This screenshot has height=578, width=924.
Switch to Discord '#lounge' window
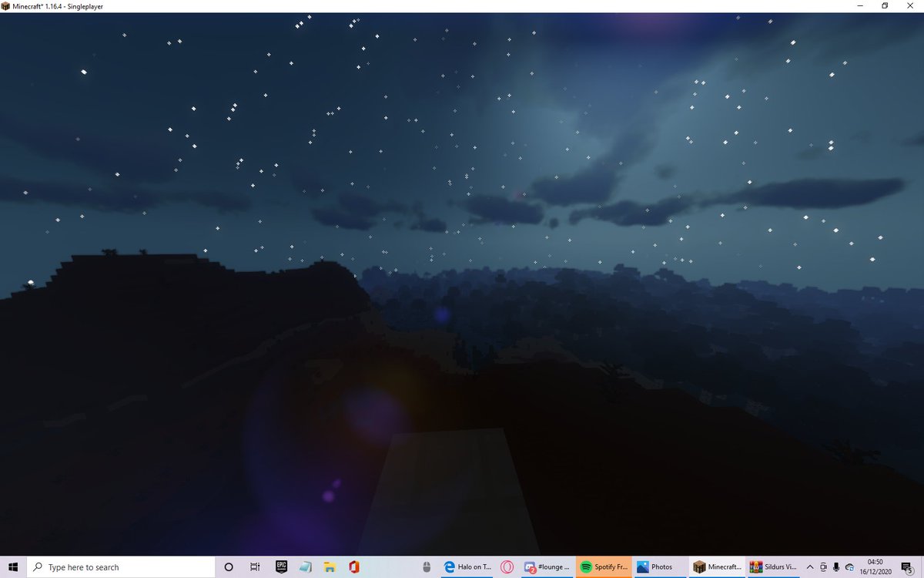[547, 567]
